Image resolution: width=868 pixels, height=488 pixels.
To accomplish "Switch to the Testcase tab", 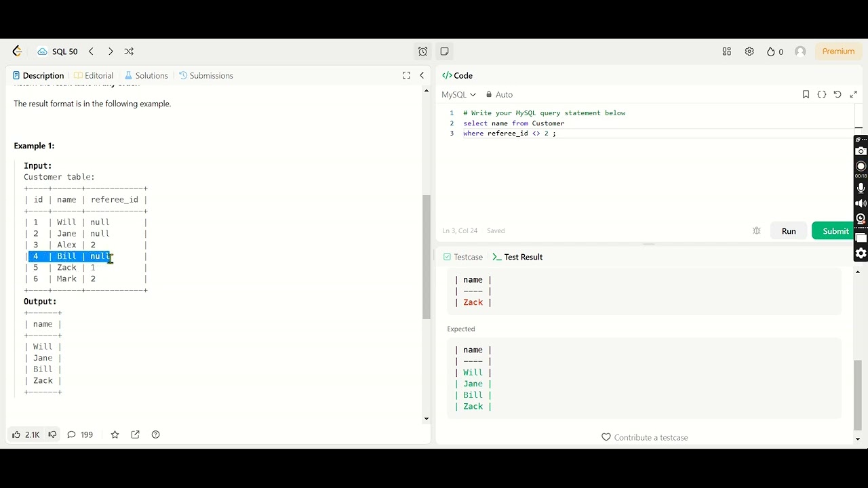I will (462, 257).
